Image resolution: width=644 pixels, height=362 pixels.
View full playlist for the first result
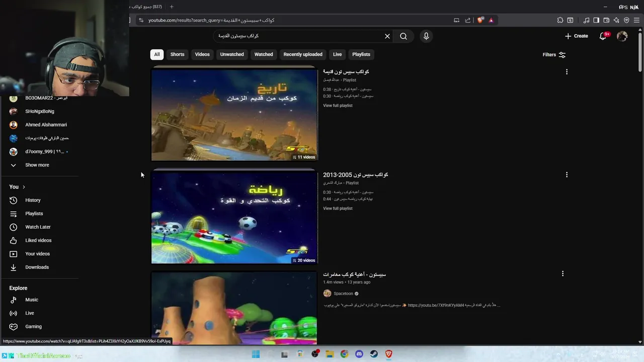coord(338,106)
